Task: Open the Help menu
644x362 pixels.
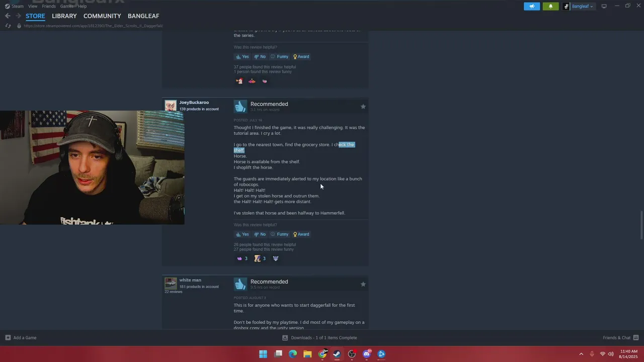Action: pos(82,6)
